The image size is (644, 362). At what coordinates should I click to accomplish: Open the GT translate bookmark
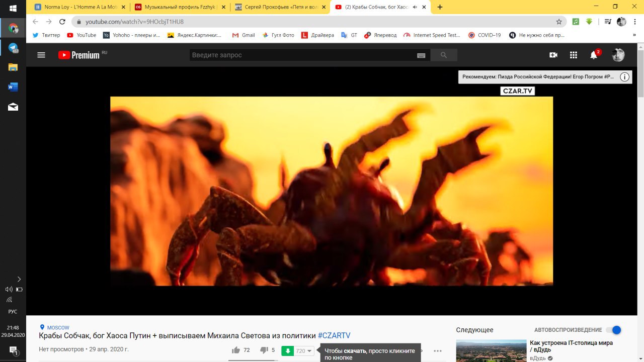349,35
